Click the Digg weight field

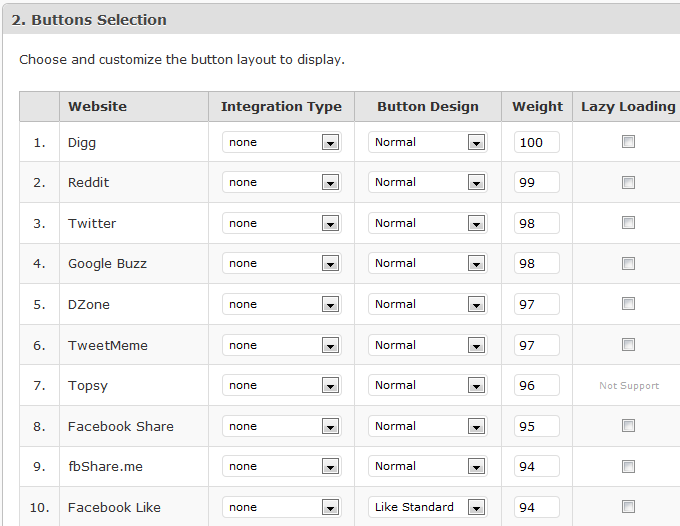(537, 142)
